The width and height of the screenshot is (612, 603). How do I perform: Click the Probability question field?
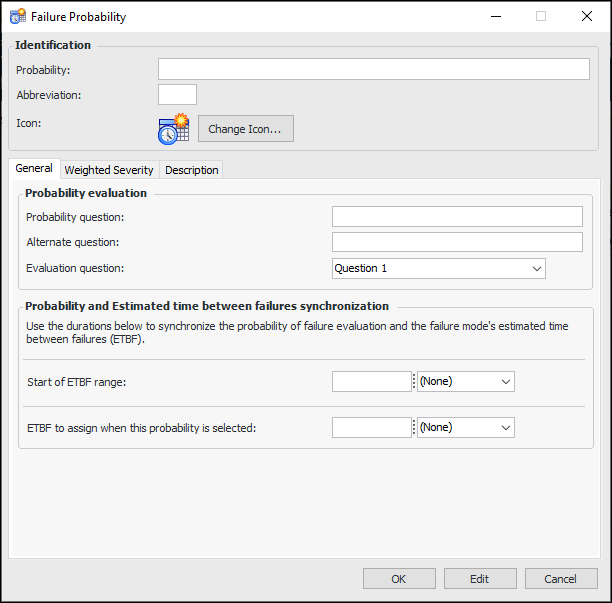[x=457, y=217]
